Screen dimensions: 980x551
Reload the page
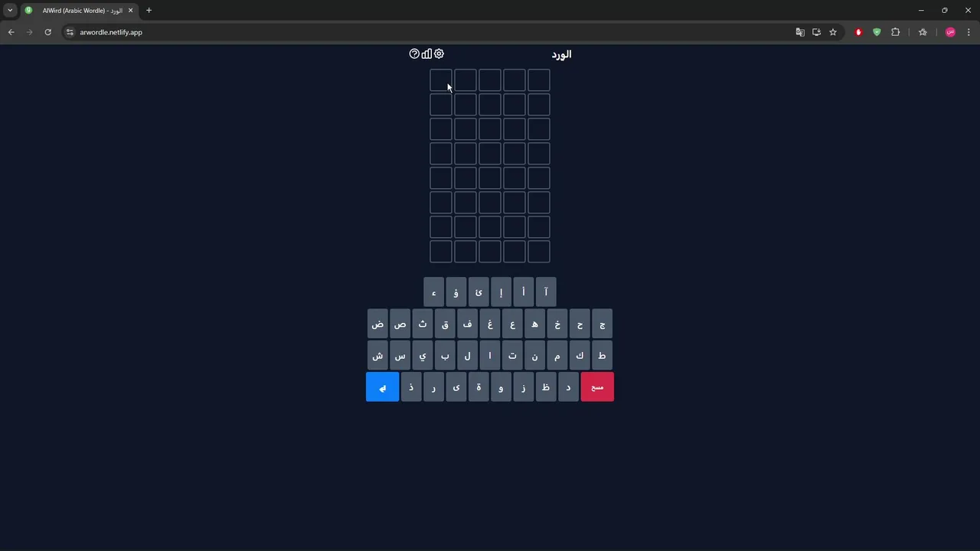tap(47, 32)
